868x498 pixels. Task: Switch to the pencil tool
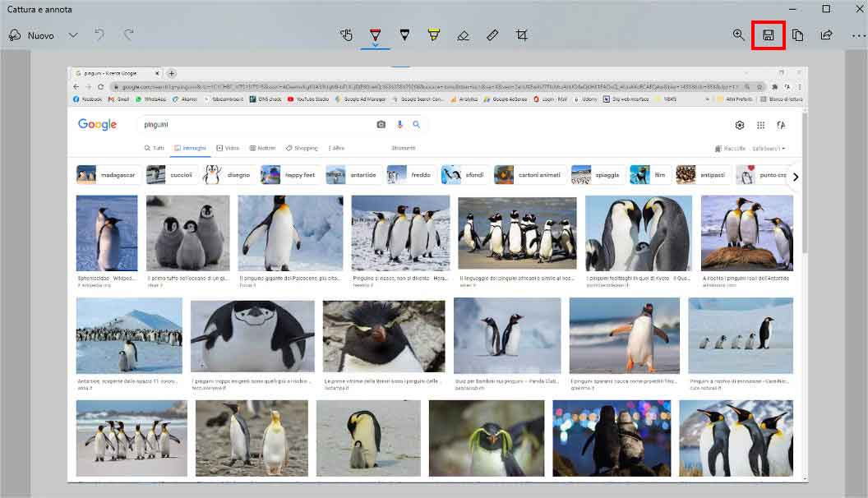pos(404,35)
